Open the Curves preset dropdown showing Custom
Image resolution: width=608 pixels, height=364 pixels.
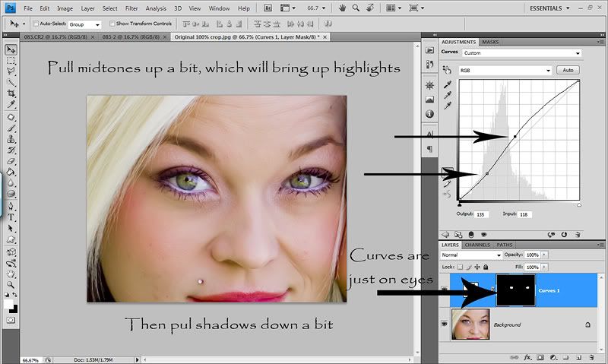521,53
